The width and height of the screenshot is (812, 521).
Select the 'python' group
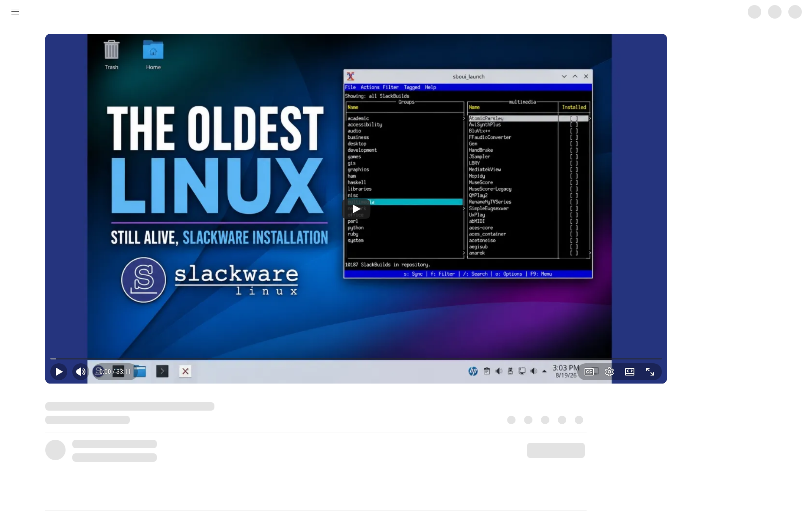click(356, 228)
